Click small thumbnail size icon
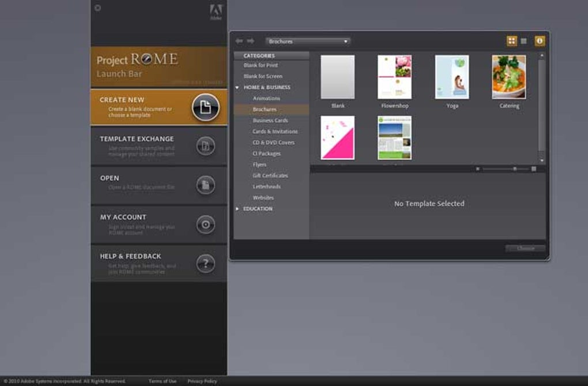The image size is (588, 386). point(477,169)
